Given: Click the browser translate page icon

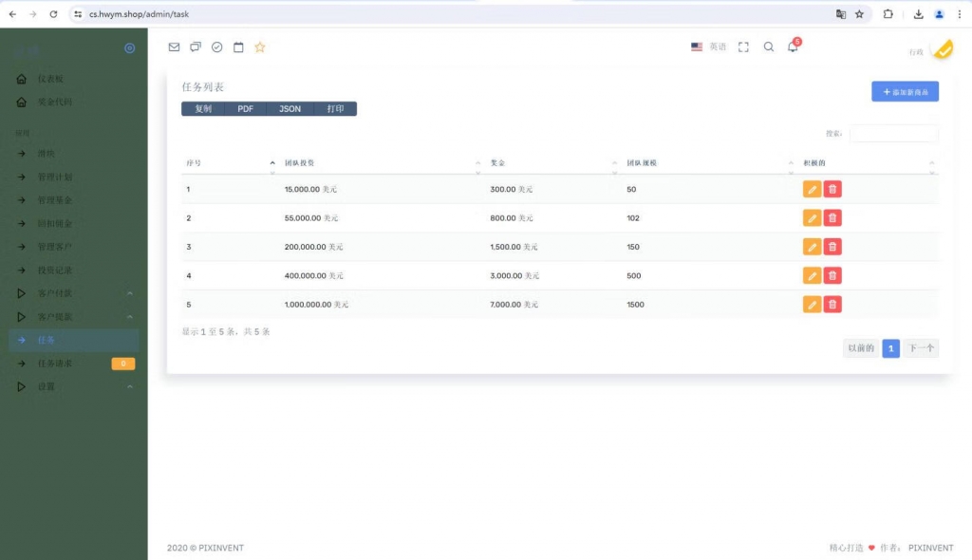Looking at the screenshot, I should (841, 14).
